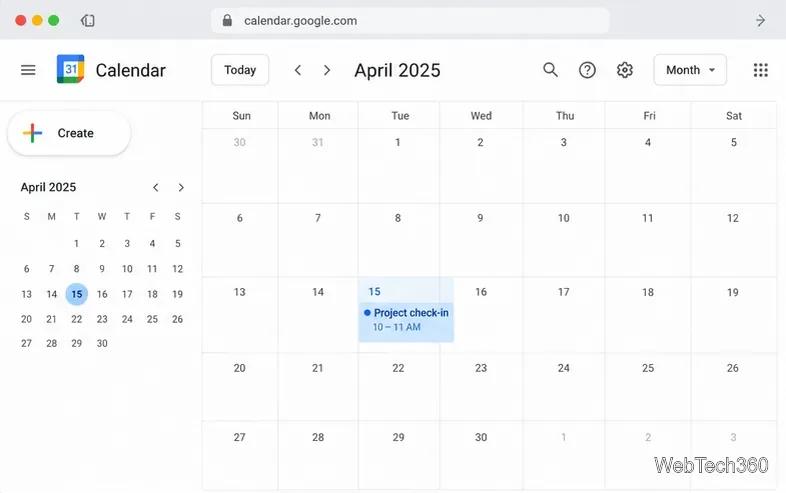Click the calendar.google.com address field
This screenshot has height=493, width=786.
(410, 21)
